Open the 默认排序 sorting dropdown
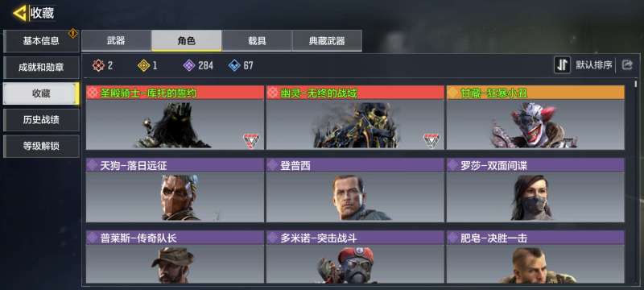Screen dimensions: 644x290 tap(593, 65)
